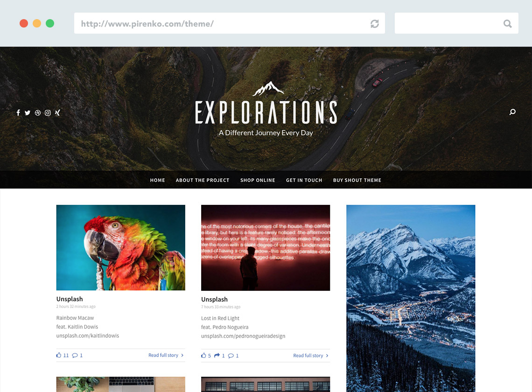Screen dimensions: 532x392
Task: Select Buy Shout Theme menu item
Action: tap(357, 180)
